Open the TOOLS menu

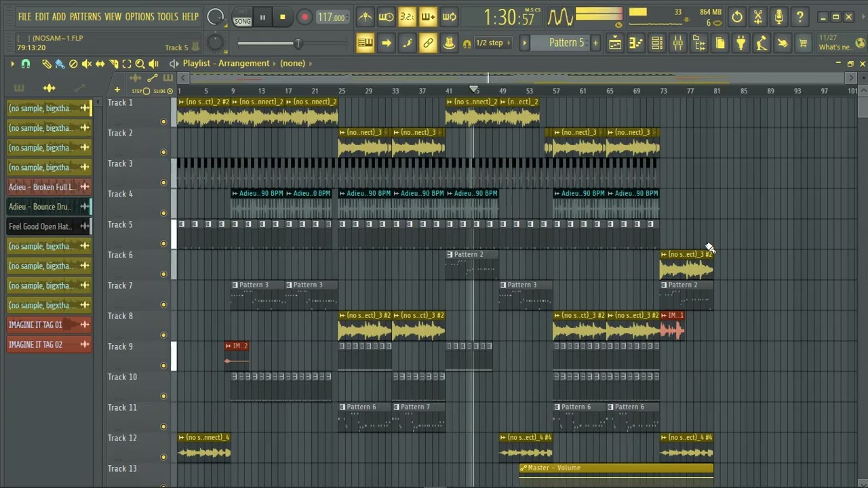coord(167,16)
